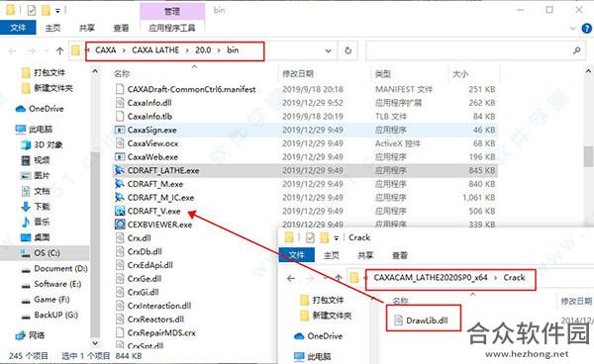Open the Crack window quick access toolbar dropdown

point(336,238)
